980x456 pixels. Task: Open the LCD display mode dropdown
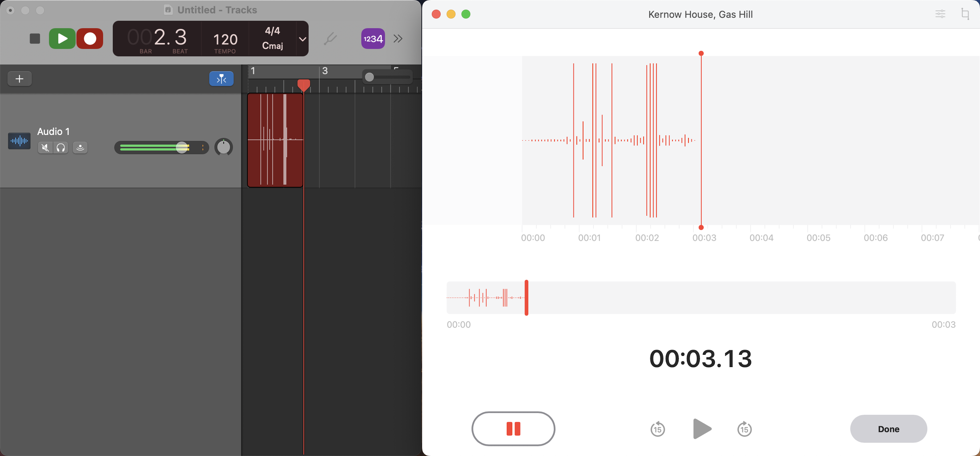pos(302,39)
